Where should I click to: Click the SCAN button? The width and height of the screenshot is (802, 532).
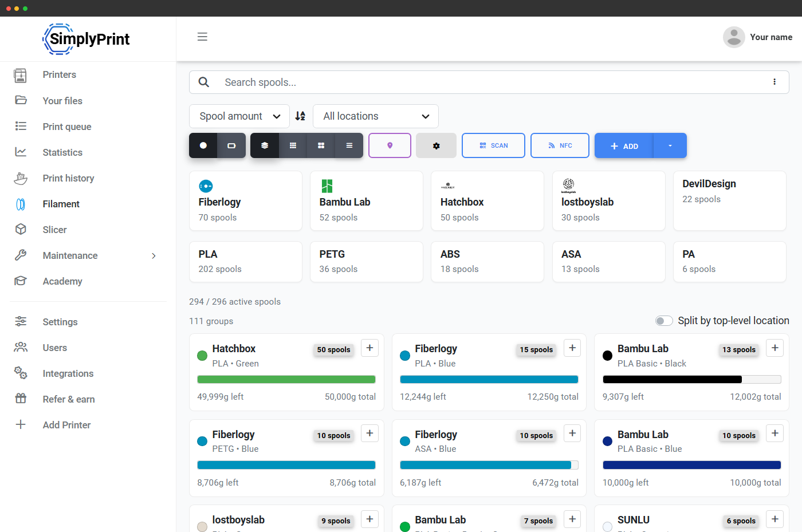point(493,145)
